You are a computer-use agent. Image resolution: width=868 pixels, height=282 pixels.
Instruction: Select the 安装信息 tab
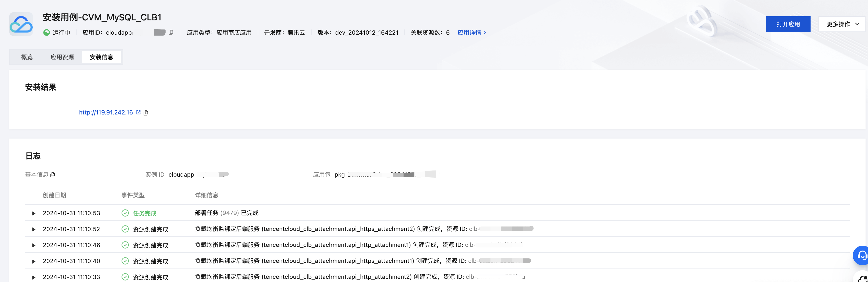click(x=101, y=57)
